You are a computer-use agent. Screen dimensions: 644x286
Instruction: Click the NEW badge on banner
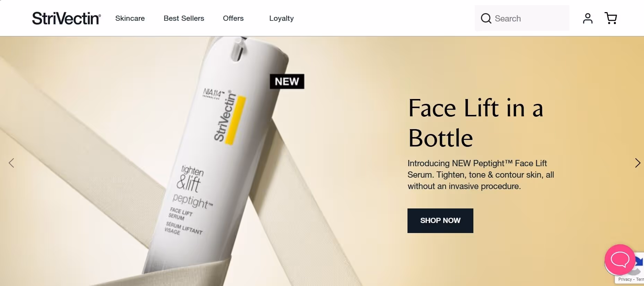(287, 81)
